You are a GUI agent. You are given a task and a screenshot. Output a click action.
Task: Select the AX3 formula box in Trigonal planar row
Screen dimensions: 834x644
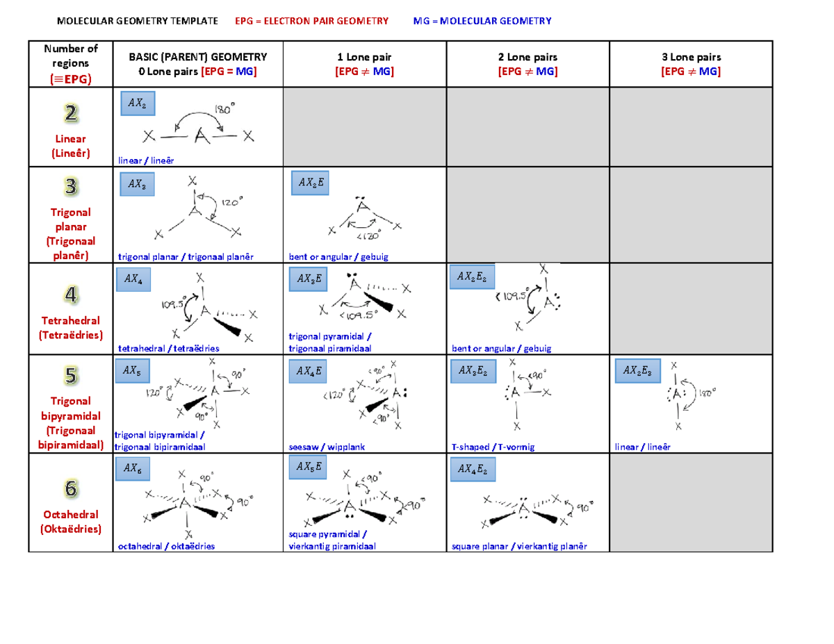(x=138, y=185)
